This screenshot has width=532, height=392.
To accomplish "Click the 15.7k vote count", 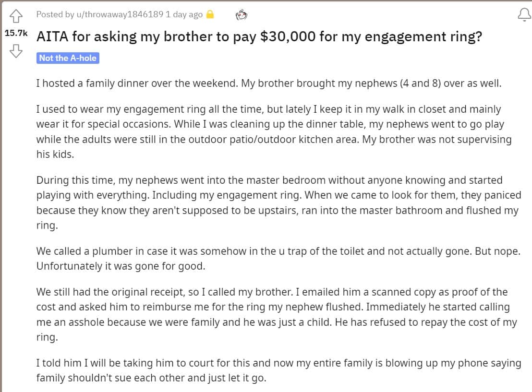I will (x=17, y=32).
